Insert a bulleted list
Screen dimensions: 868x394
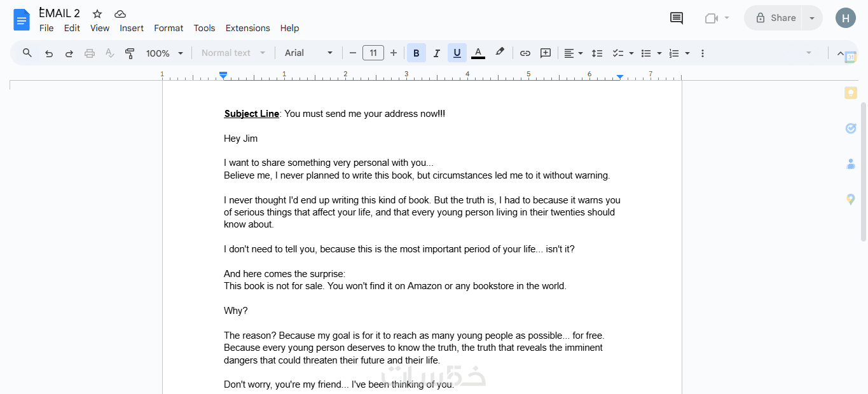point(646,53)
